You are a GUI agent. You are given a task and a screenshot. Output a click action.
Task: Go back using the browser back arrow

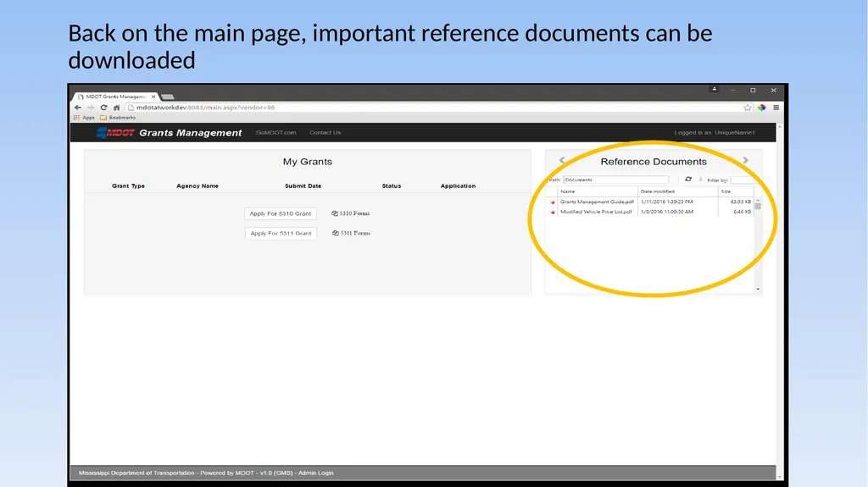pyautogui.click(x=78, y=108)
